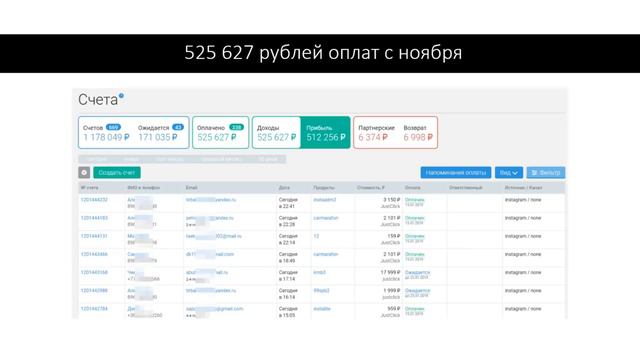Open the kmb5 product link
The width and height of the screenshot is (640, 360).
[x=320, y=272]
